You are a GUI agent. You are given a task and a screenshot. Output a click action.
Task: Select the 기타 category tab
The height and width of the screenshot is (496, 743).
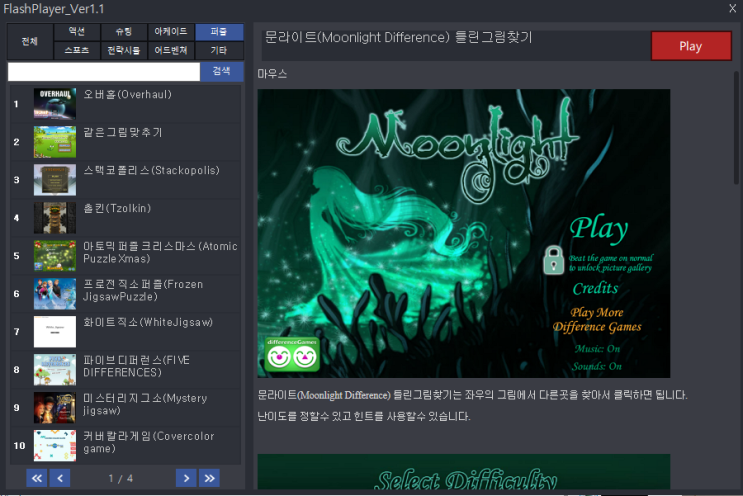[x=219, y=50]
